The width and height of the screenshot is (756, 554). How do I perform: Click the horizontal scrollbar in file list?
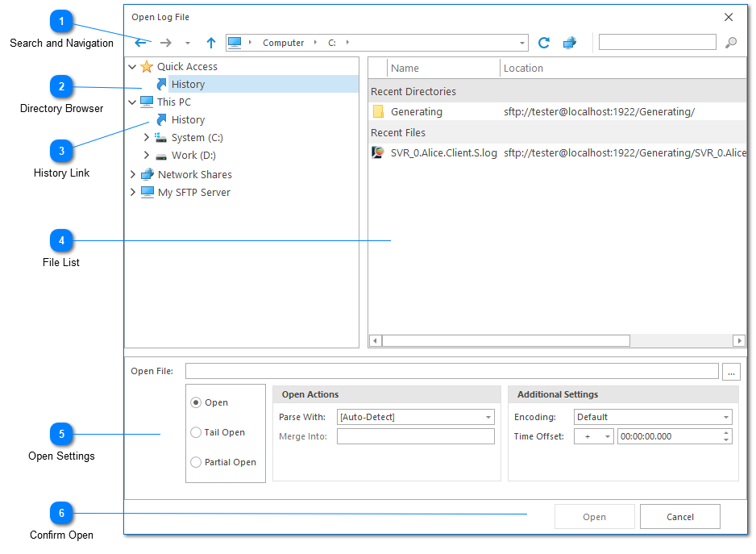tap(505, 341)
